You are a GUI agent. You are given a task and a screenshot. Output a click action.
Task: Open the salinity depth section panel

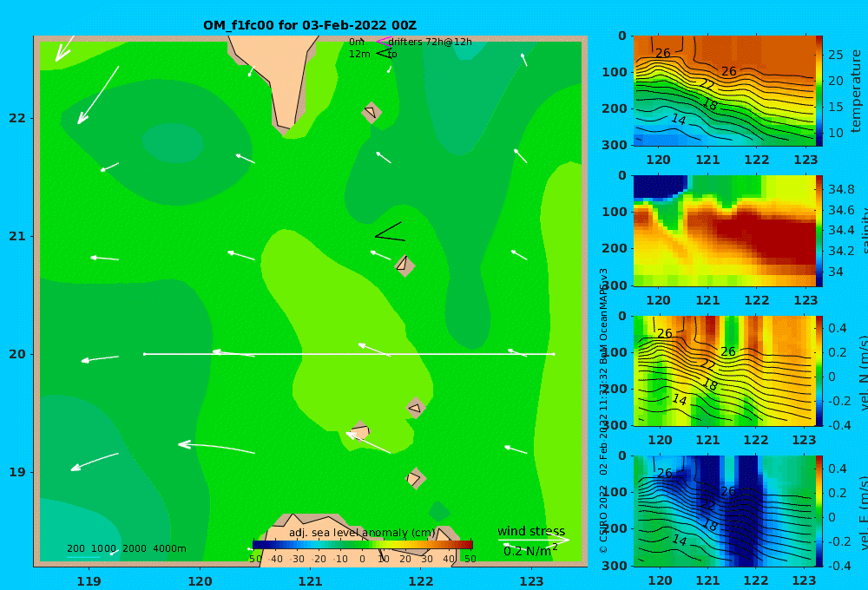pos(724,231)
